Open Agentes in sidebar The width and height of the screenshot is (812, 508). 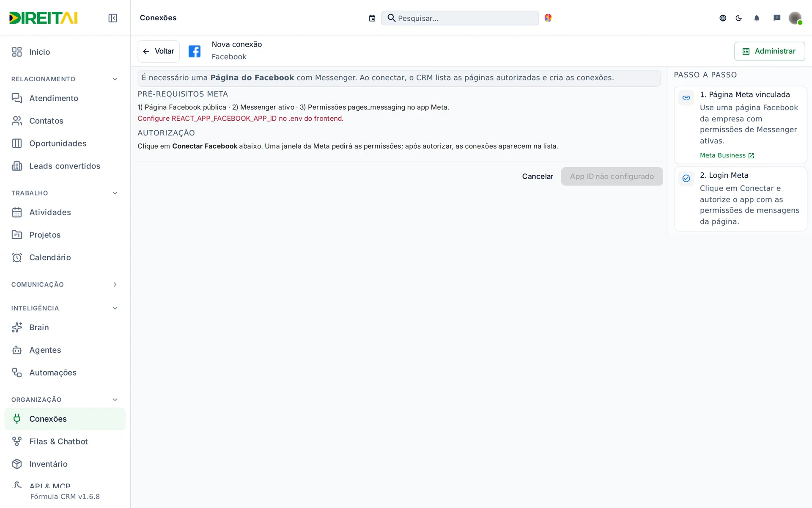65,350
